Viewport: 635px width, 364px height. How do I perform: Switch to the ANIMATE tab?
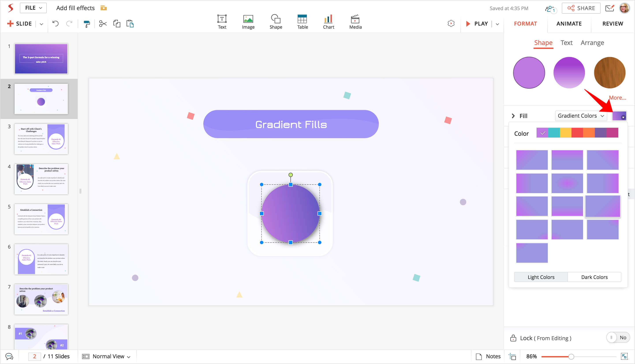click(569, 24)
